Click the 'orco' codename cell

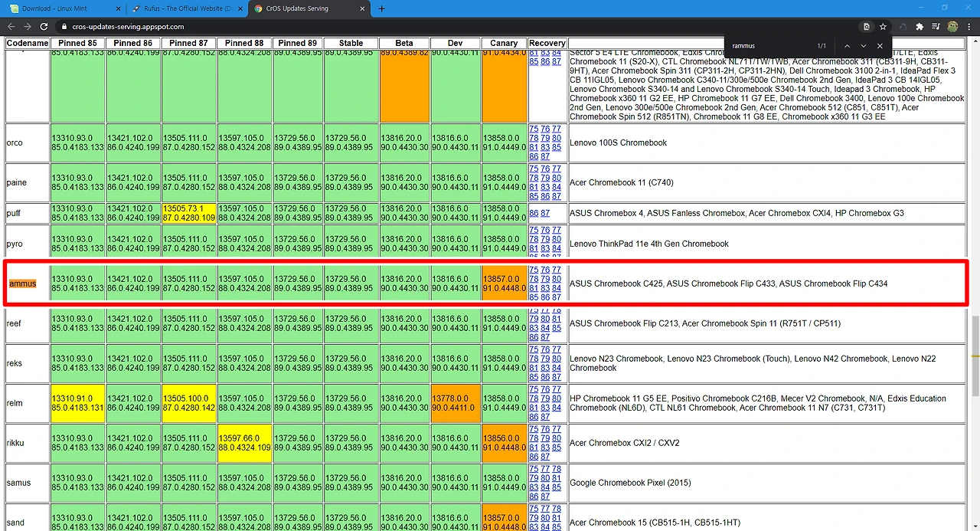[x=28, y=143]
